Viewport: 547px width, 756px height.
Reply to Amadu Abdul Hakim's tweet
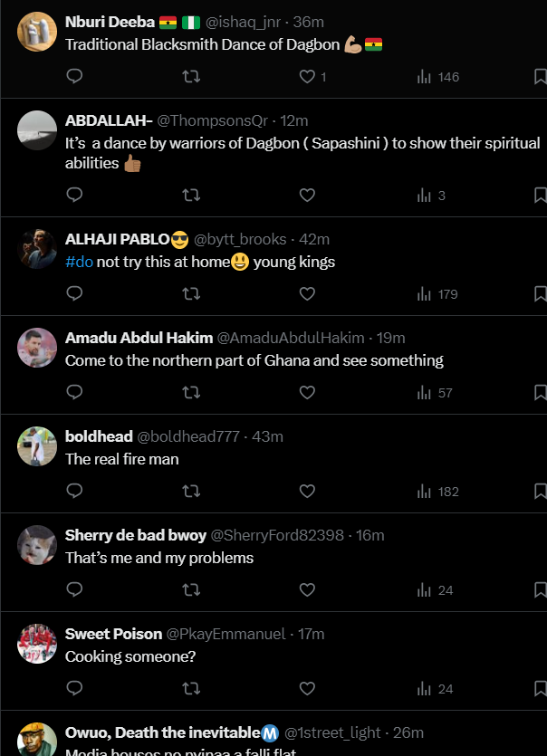coord(75,392)
